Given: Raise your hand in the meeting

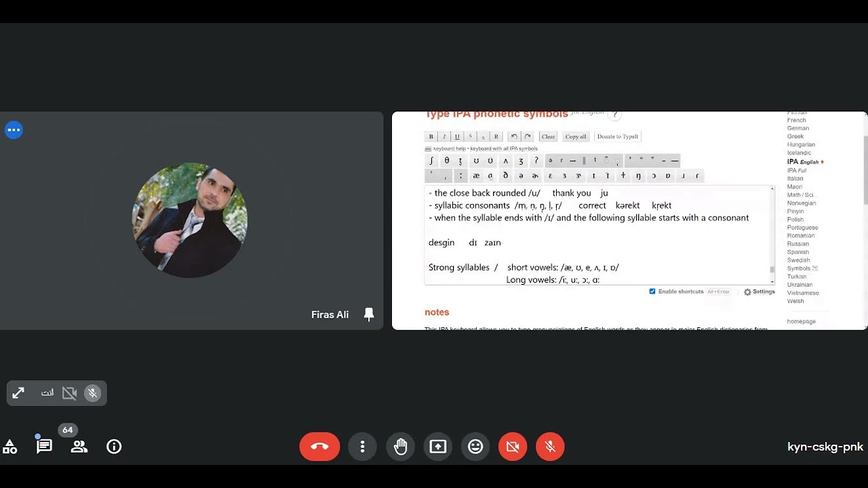Looking at the screenshot, I should 401,447.
